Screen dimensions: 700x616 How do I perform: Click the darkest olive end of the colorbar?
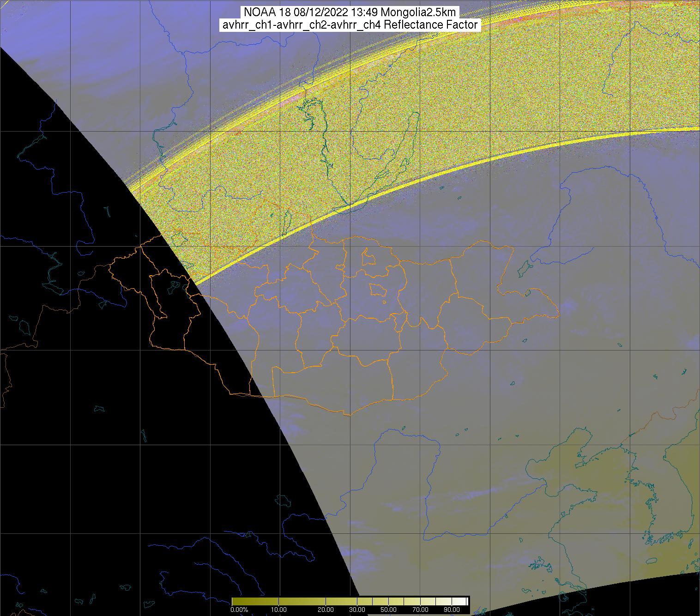[235, 601]
